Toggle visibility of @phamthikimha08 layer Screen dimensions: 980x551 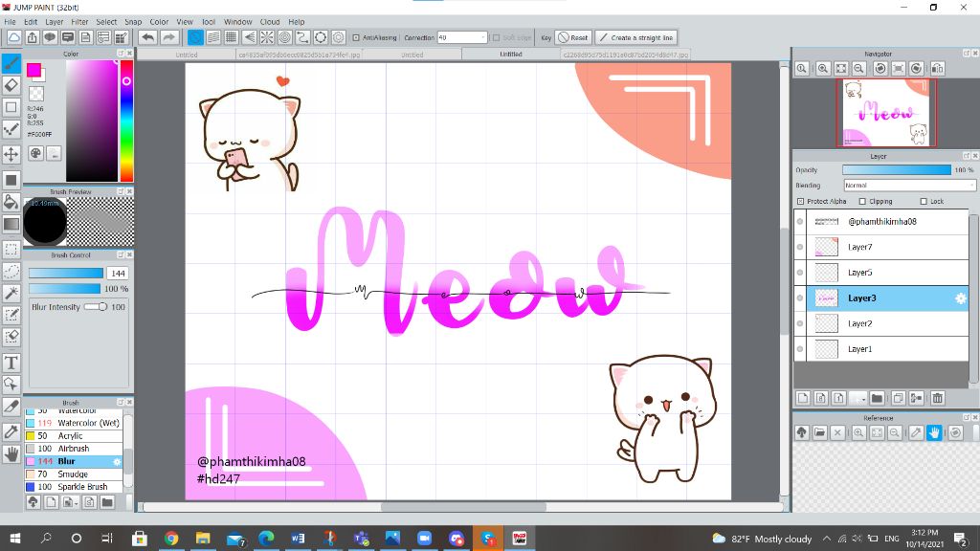(x=800, y=222)
